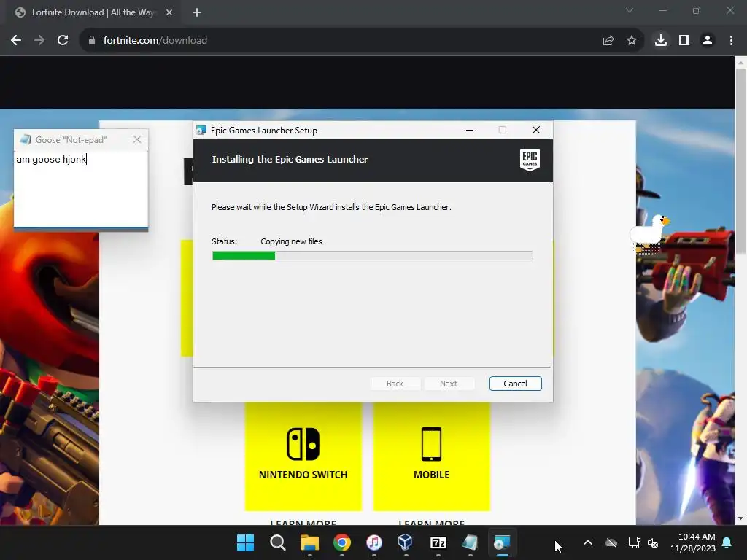Screen dimensions: 747x560
Task: Click 'Copying new files' status text
Action: pos(291,241)
